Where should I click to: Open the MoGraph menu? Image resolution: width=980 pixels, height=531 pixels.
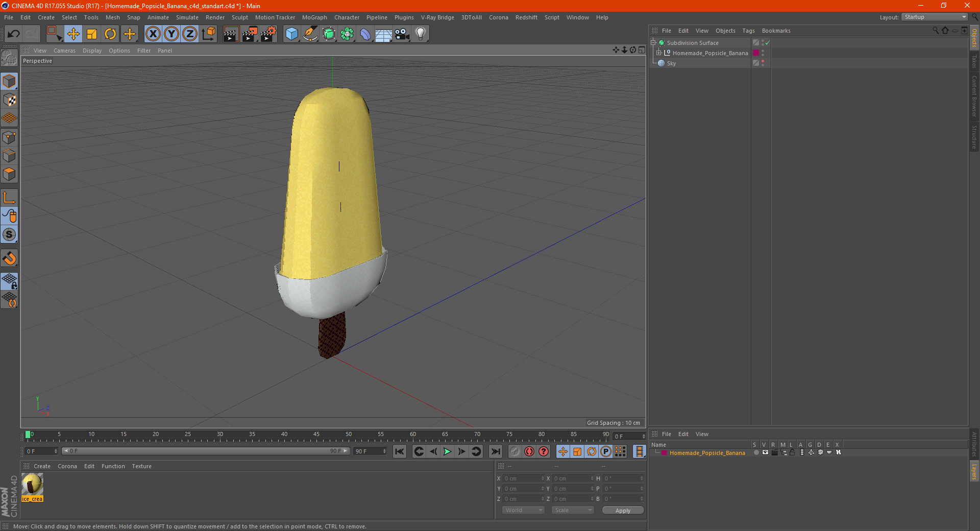coord(314,17)
